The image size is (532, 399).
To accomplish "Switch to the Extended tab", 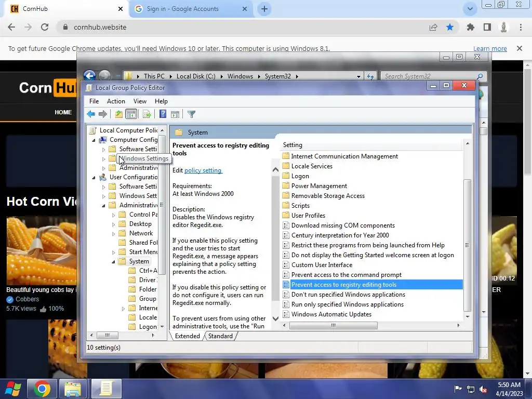I will 187,336.
